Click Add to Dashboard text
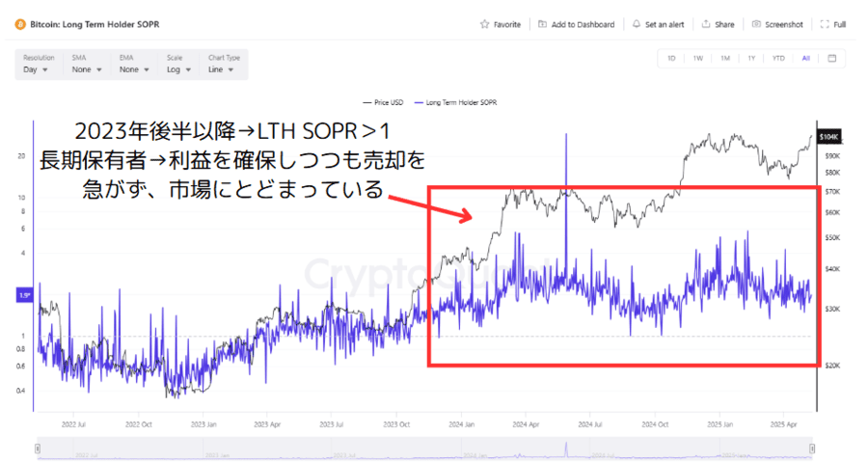The image size is (868, 462). coord(583,24)
